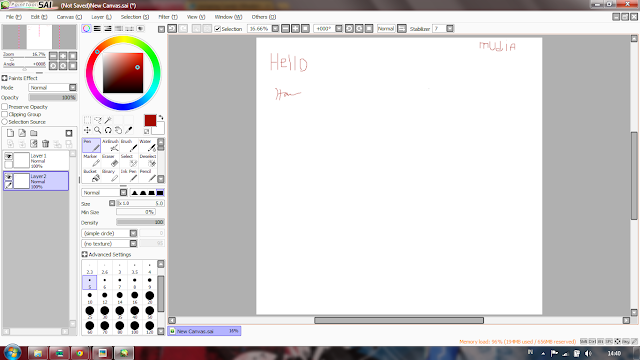Viewport: 640px width, 360px height.
Task: Select the New Canvas.sai document tab
Action: tap(204, 331)
